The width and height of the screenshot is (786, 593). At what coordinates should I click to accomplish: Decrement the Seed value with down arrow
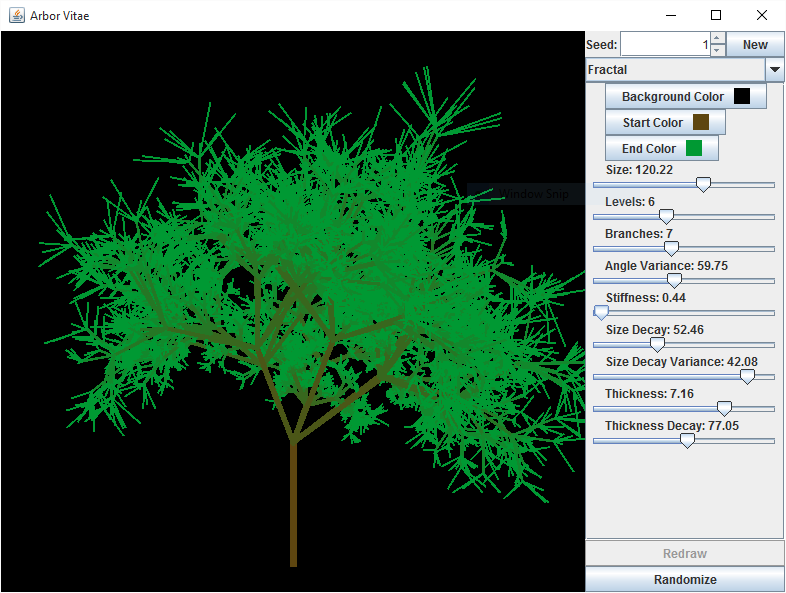pyautogui.click(x=717, y=50)
